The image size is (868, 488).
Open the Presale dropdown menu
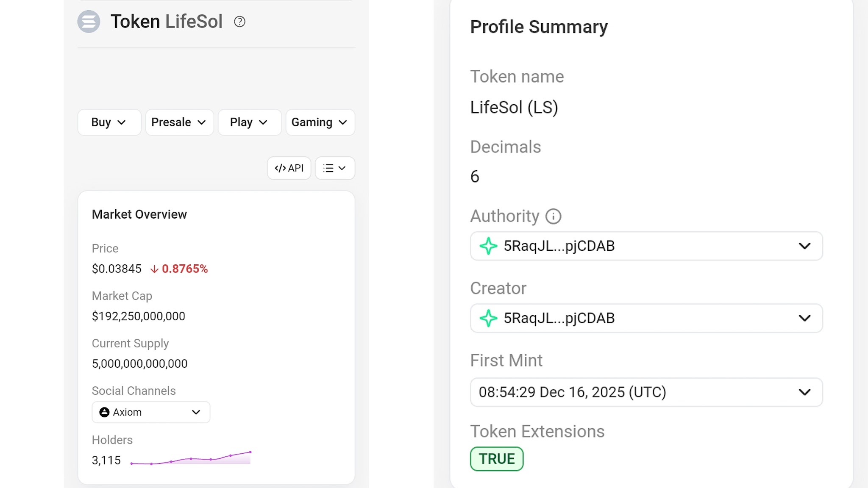(x=179, y=122)
